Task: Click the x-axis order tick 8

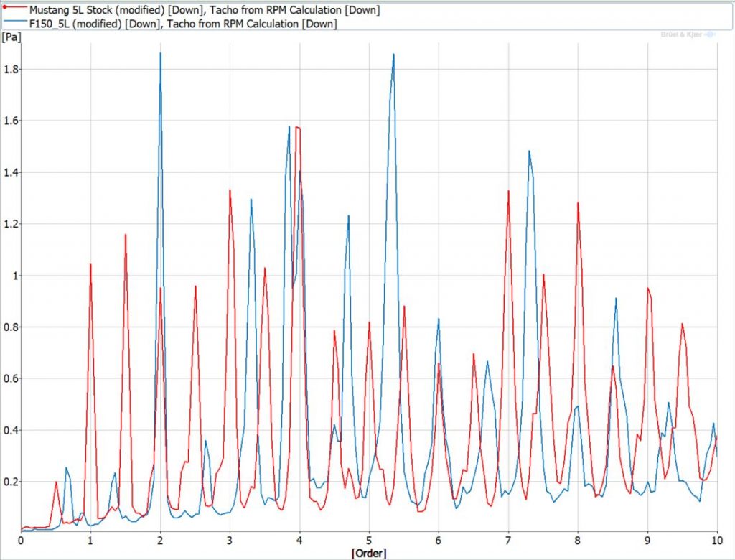Action: click(578, 541)
